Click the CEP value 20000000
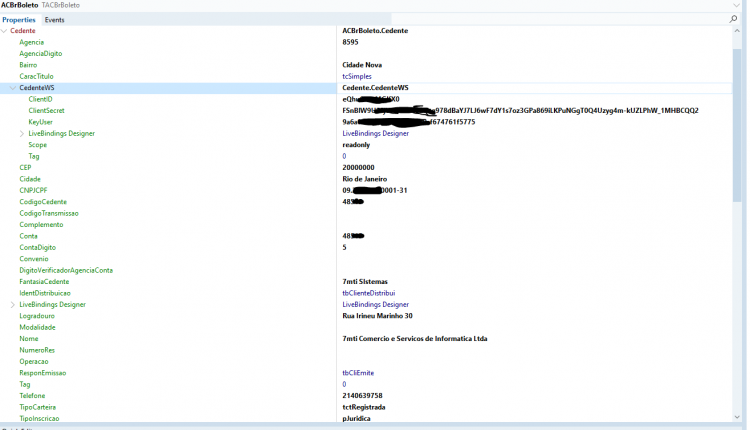Image resolution: width=750 pixels, height=430 pixels. [x=358, y=168]
